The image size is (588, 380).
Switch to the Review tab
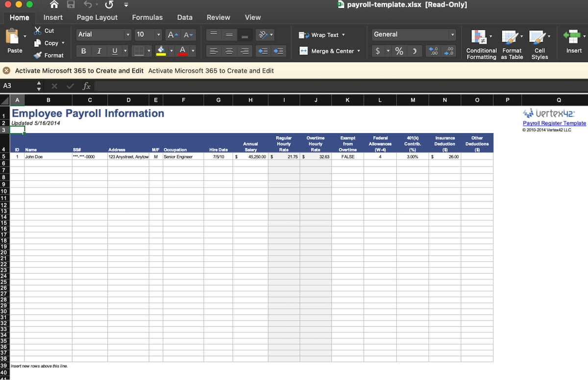[x=218, y=17]
